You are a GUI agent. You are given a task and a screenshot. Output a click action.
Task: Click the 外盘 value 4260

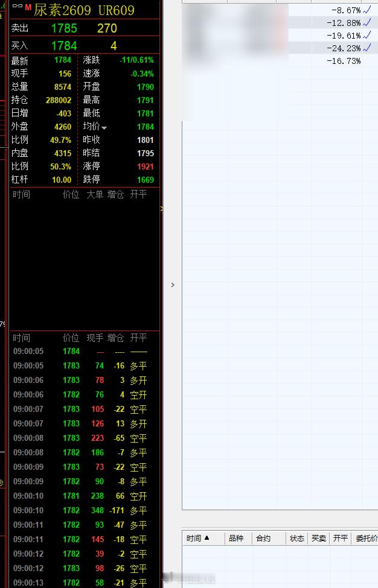click(63, 127)
